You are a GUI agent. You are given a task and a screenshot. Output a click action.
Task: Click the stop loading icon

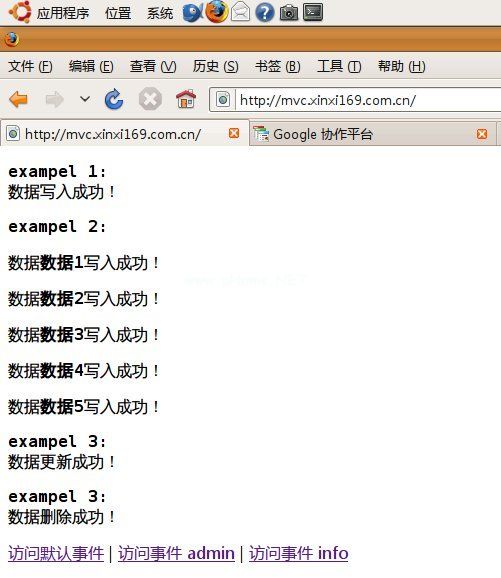(150, 99)
